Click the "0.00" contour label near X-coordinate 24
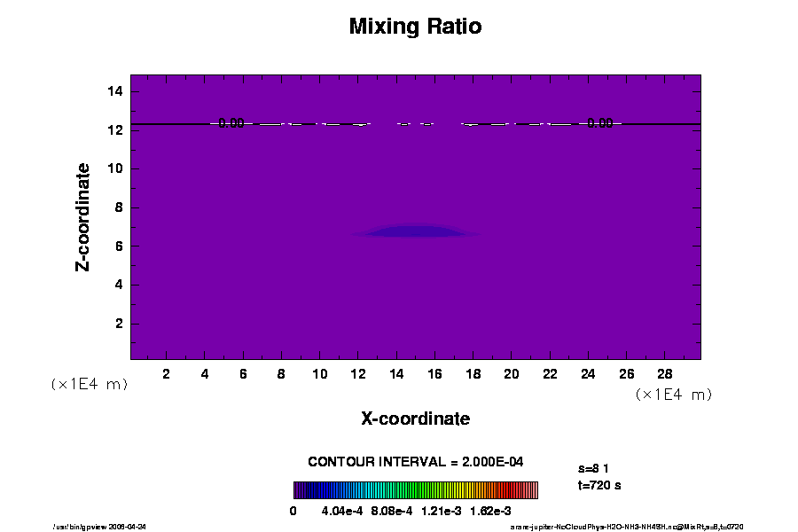 click(x=600, y=123)
